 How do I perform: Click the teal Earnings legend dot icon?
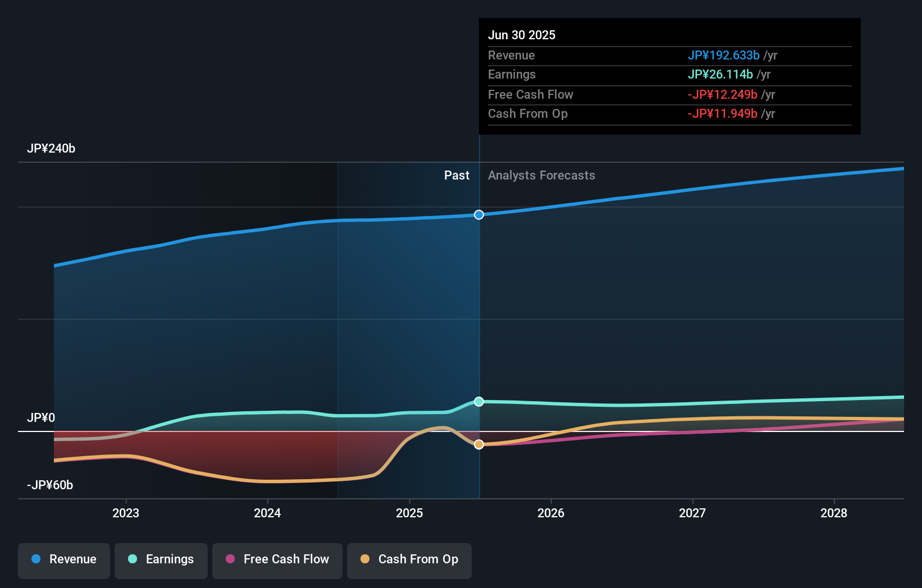coord(131,559)
